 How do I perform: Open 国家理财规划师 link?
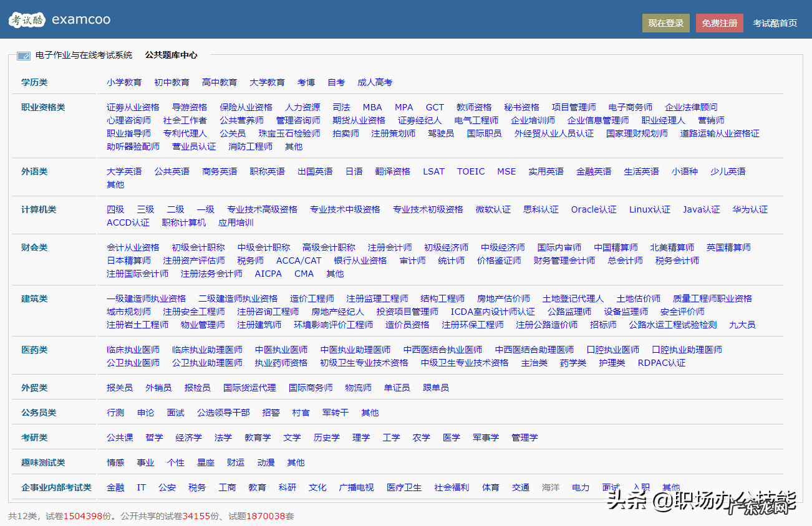[637, 133]
